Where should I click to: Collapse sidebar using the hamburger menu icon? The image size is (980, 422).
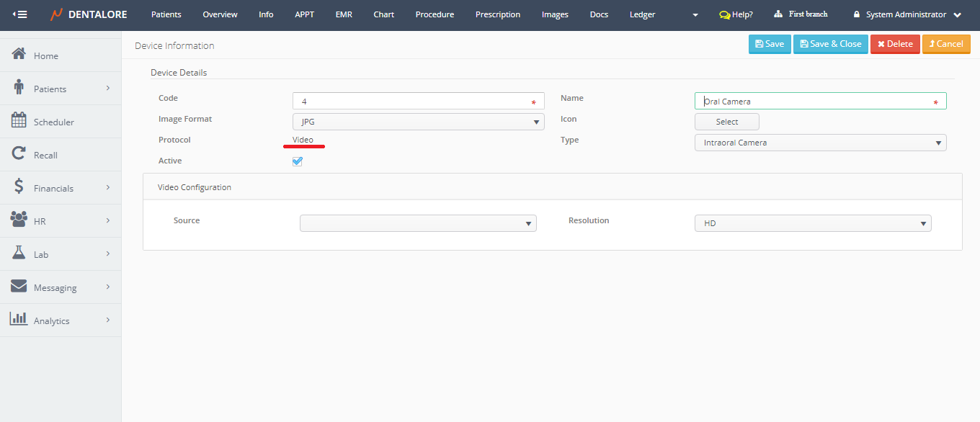point(20,14)
